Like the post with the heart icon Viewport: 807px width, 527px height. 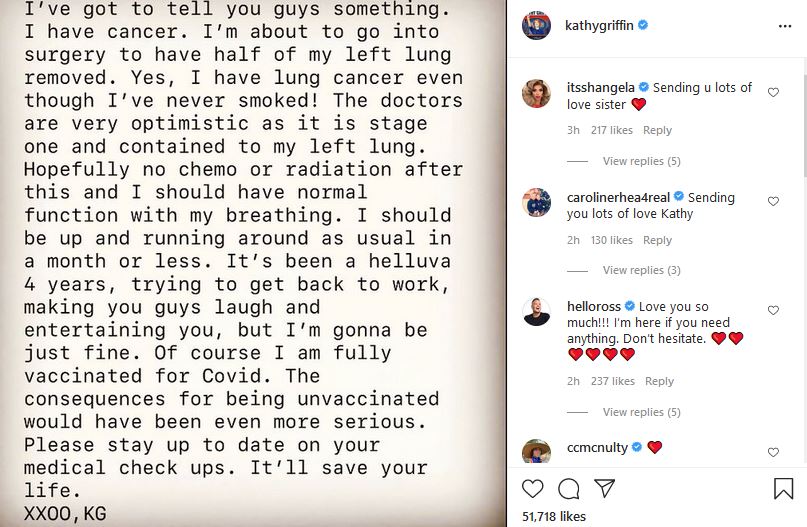[x=533, y=488]
